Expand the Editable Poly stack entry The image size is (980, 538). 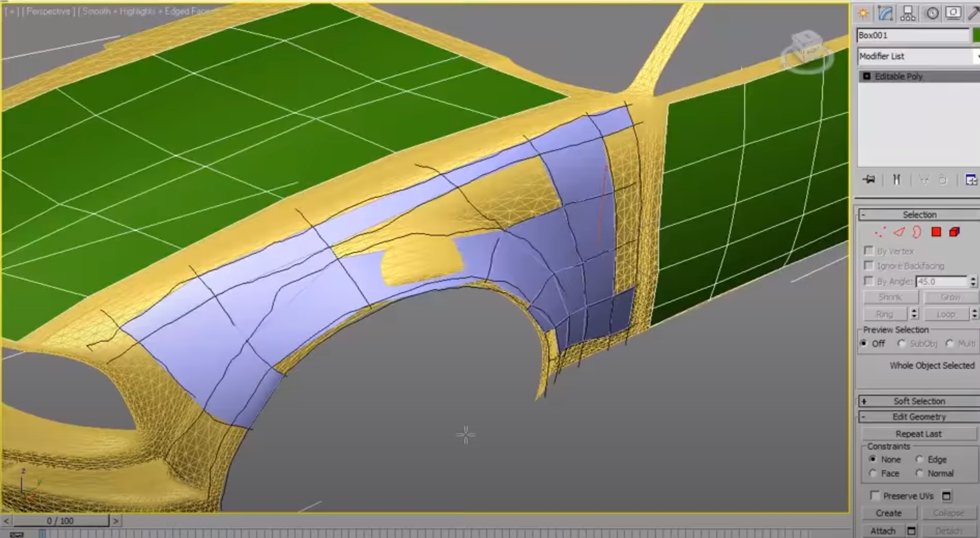(867, 76)
